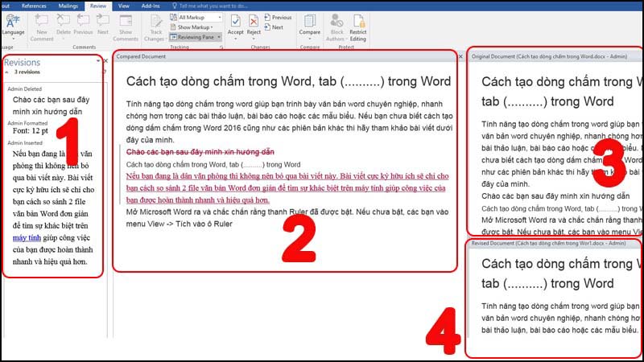Viewport: 644px width, 362px height.
Task: Click the Restrict Editing icon
Action: tap(357, 24)
